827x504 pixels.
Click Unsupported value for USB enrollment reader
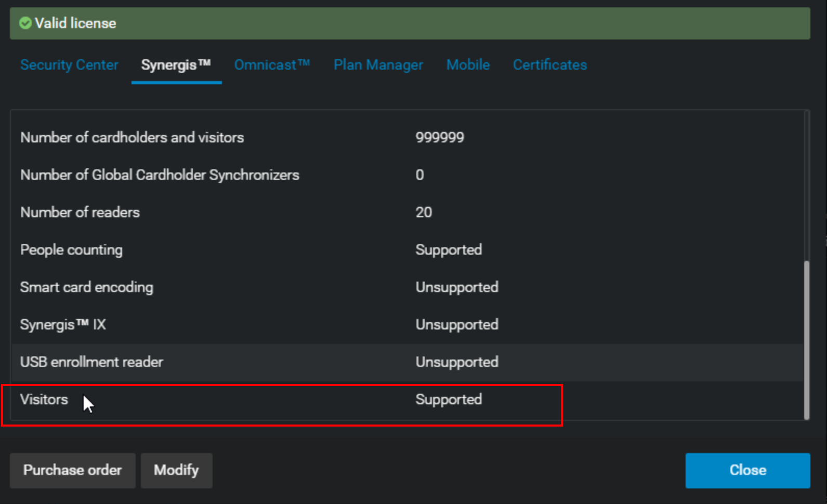(x=457, y=362)
